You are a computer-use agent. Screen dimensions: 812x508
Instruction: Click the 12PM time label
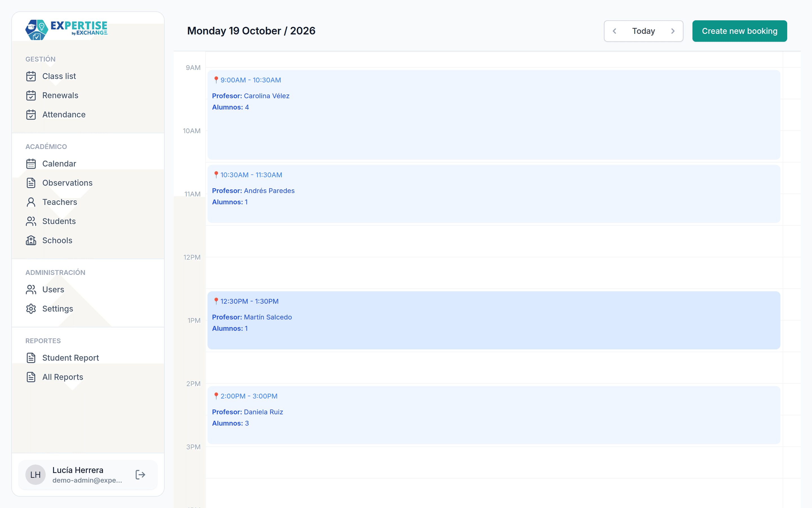pyautogui.click(x=192, y=257)
